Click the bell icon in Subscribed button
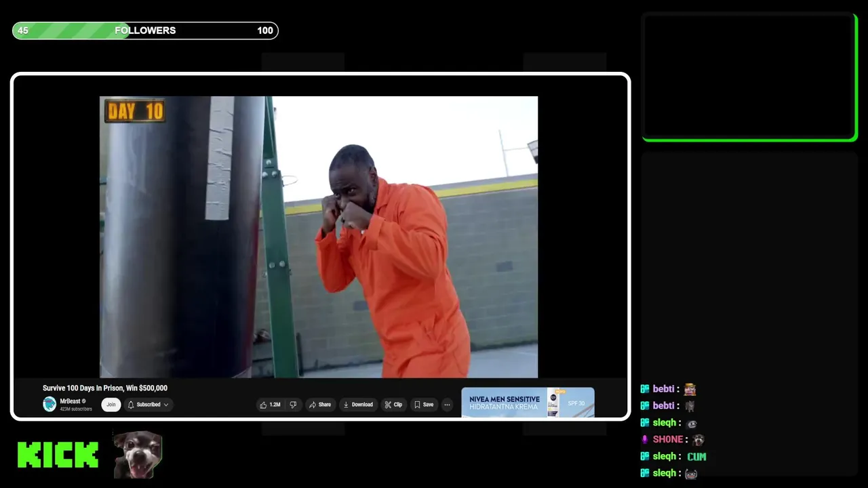This screenshot has width=868, height=488. 131,405
